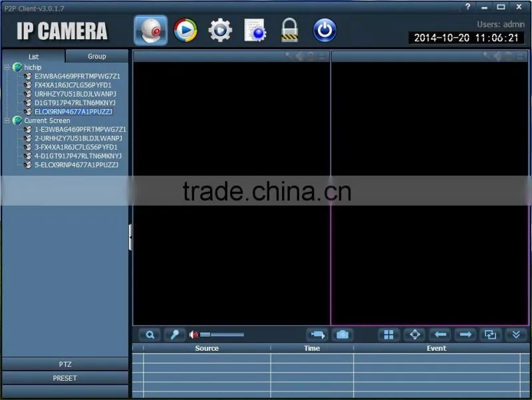Image resolution: width=532 pixels, height=400 pixels.
Task: Mute the speaker audio icon
Action: pos(194,335)
